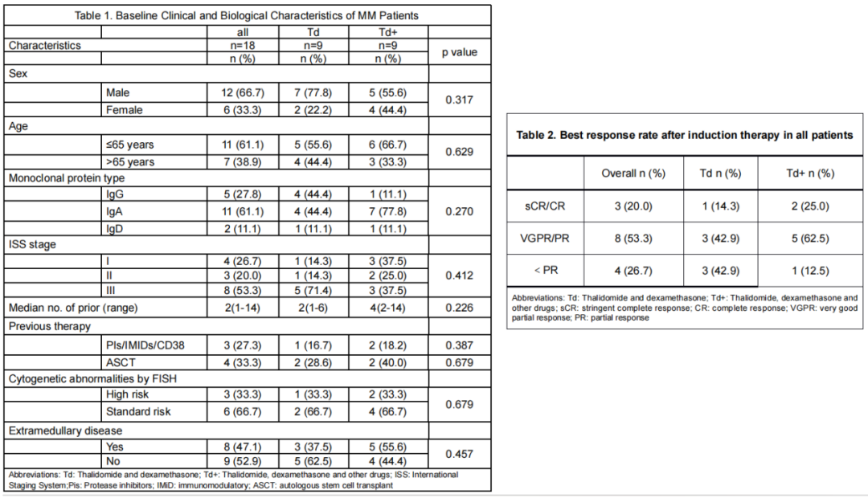Select the p value '0.387'
The height and width of the screenshot is (498, 868).
click(460, 345)
